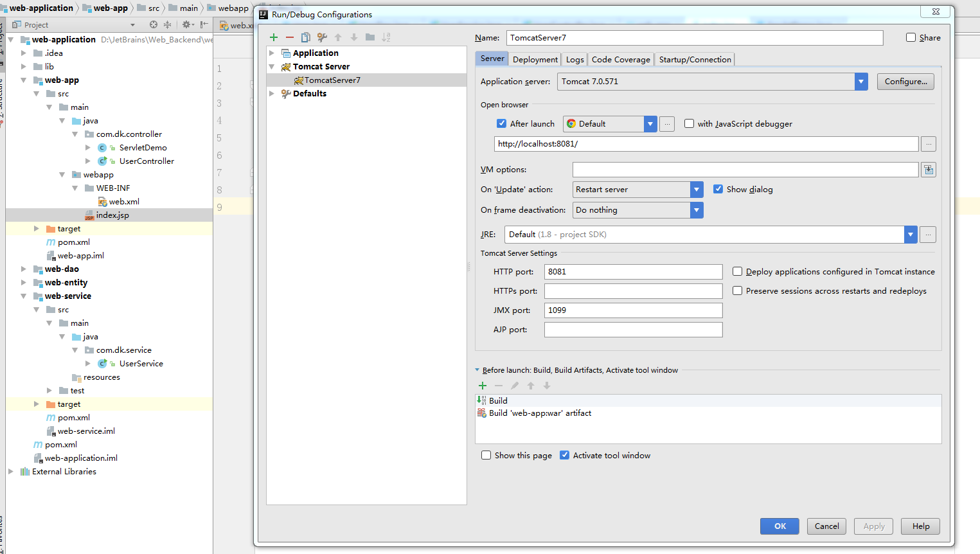Viewport: 980px width, 554px height.
Task: Switch to the Startup/Connection tab
Action: [x=695, y=59]
